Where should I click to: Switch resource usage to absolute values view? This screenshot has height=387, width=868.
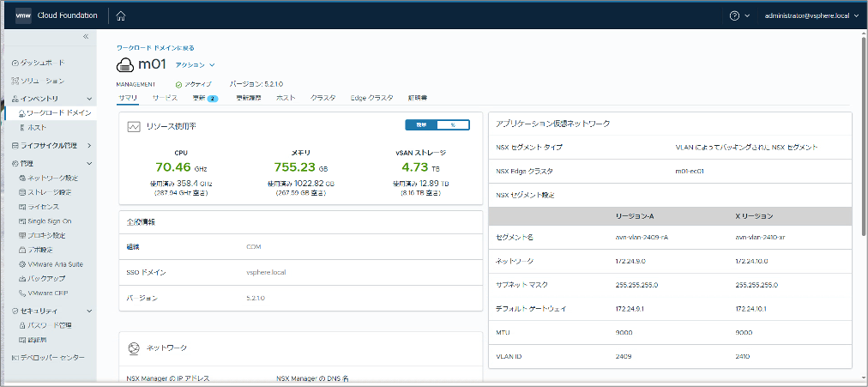[x=421, y=125]
